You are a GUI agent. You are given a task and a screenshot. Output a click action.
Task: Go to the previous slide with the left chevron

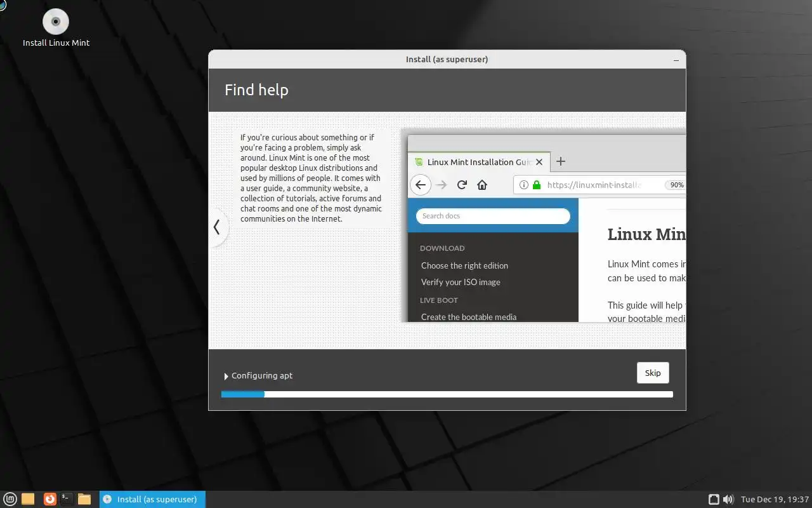tap(217, 227)
